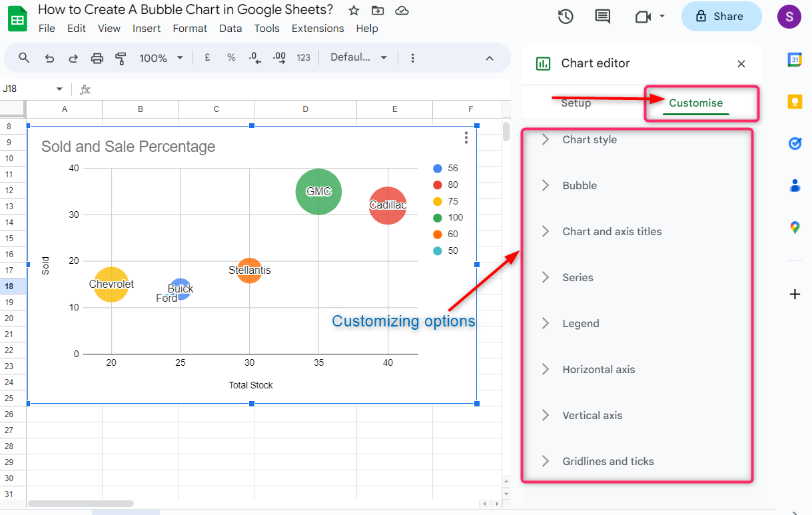Viewport: 812px width, 515px height.
Task: Open the comments icon
Action: click(x=602, y=17)
